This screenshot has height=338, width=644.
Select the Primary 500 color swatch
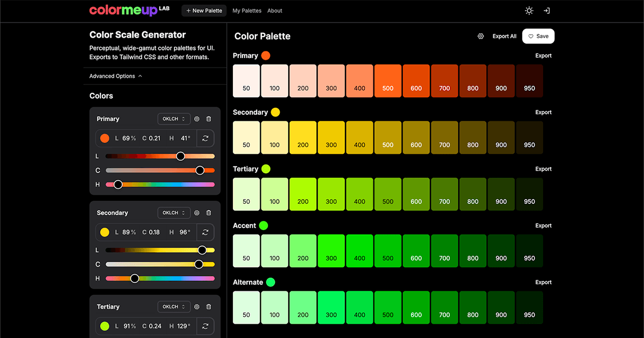tap(387, 81)
